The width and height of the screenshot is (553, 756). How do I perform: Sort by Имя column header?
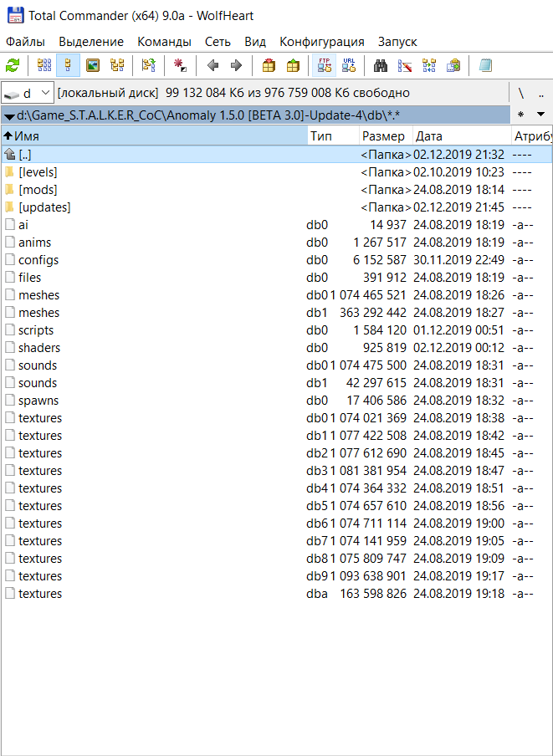coord(154,136)
